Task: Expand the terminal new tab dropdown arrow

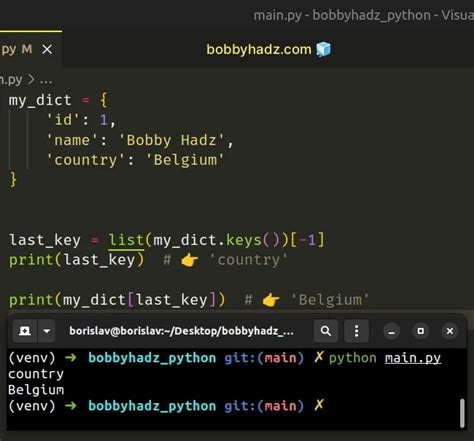Action: click(x=47, y=331)
